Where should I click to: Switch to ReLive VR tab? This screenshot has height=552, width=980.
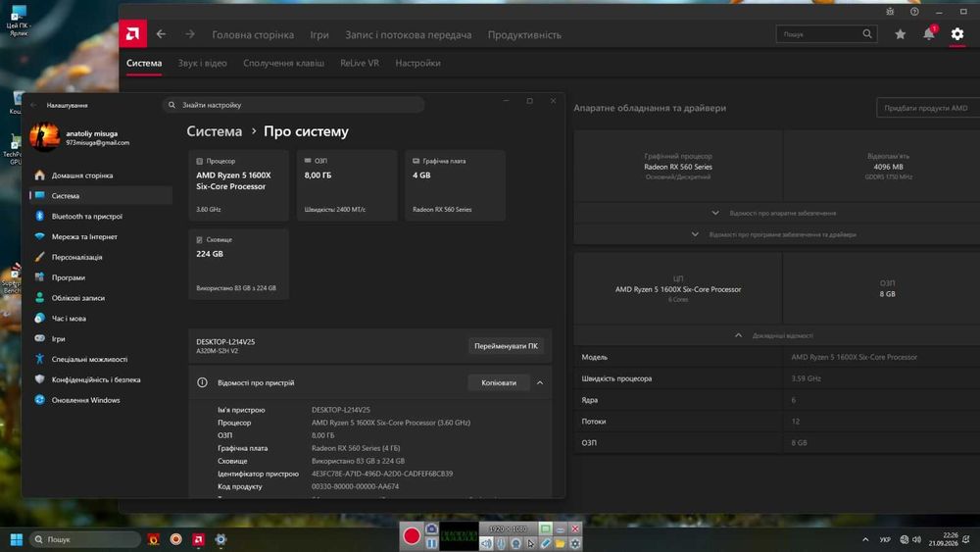360,63
